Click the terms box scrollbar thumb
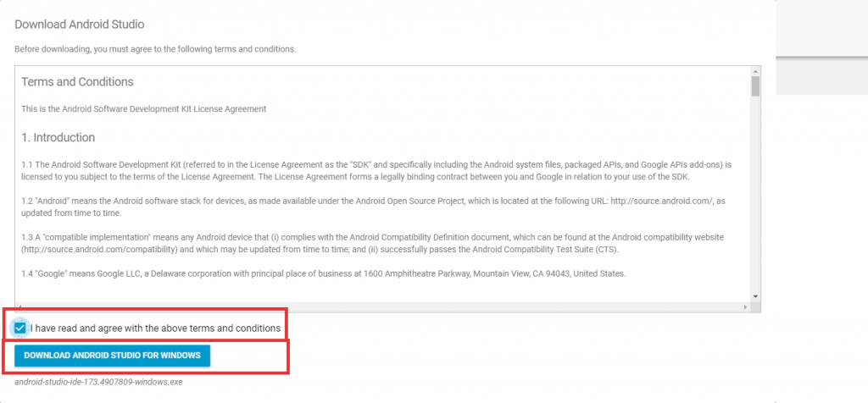The height and width of the screenshot is (403, 868). [x=754, y=86]
